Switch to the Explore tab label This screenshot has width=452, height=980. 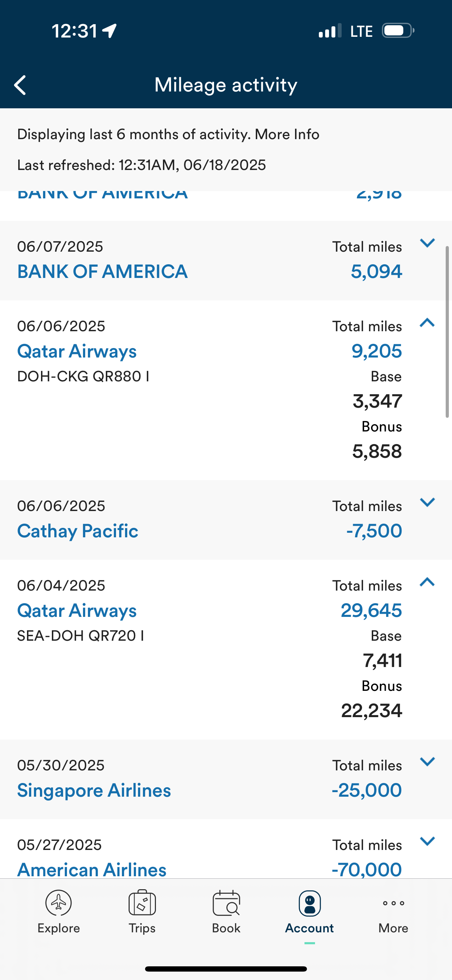pyautogui.click(x=59, y=928)
